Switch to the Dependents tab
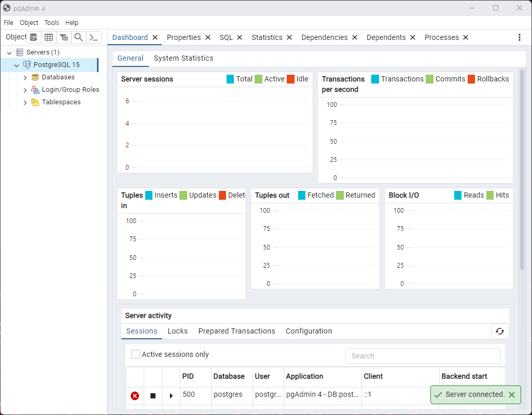 [x=386, y=37]
